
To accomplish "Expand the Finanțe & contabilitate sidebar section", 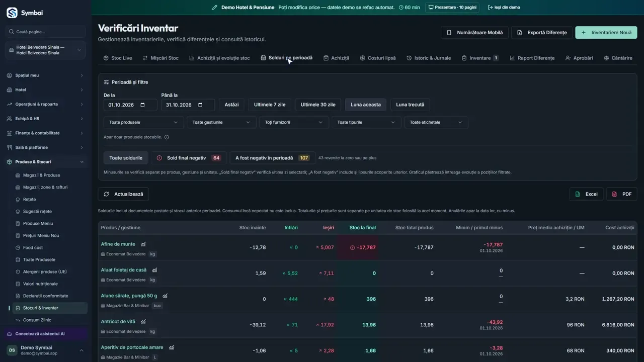I will tap(45, 133).
